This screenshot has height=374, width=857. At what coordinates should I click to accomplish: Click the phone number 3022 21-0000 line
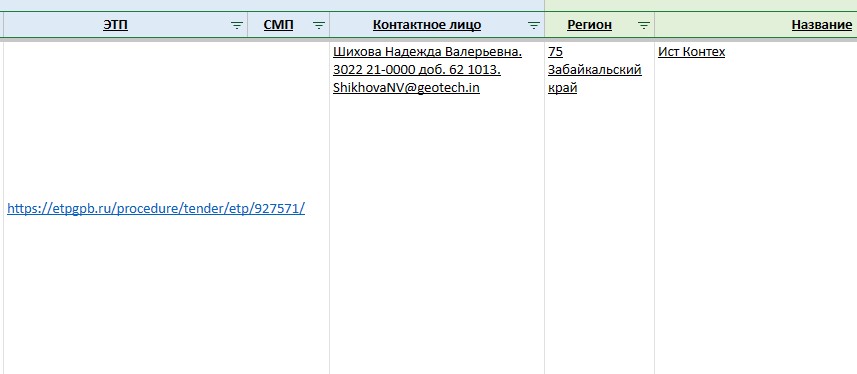pos(417,70)
